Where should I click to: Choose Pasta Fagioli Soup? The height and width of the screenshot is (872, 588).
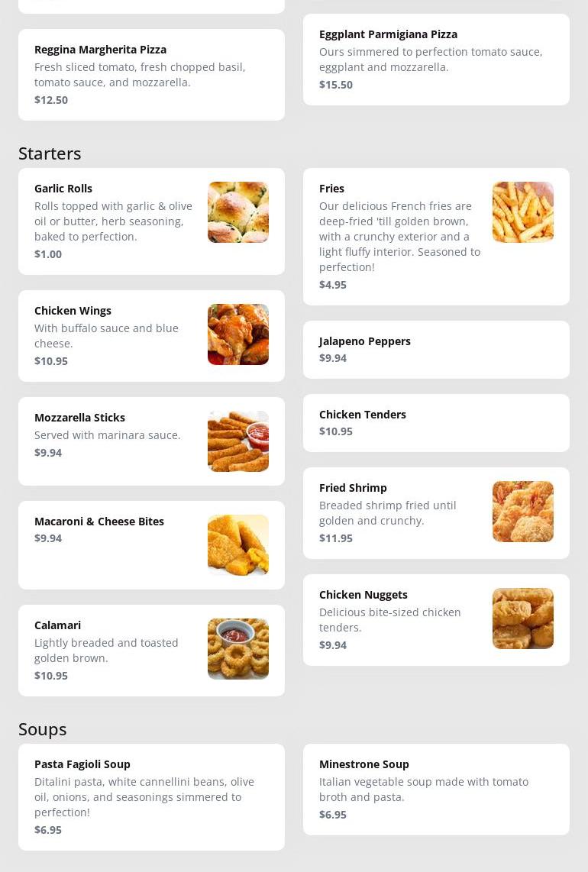point(151,797)
